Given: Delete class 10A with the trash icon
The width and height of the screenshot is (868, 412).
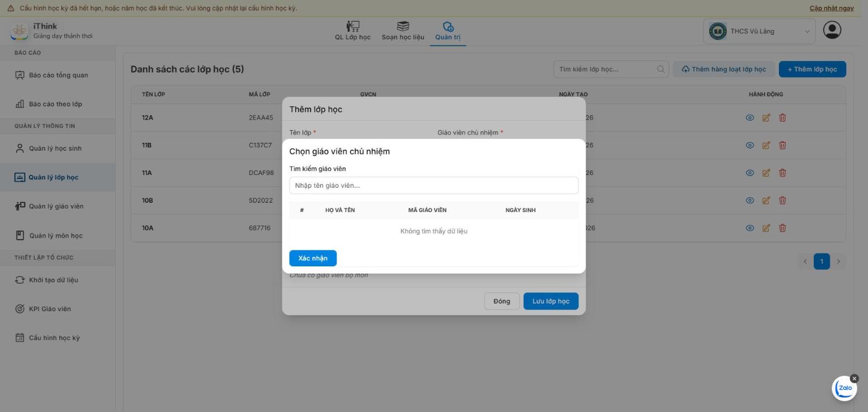Looking at the screenshot, I should [x=782, y=228].
